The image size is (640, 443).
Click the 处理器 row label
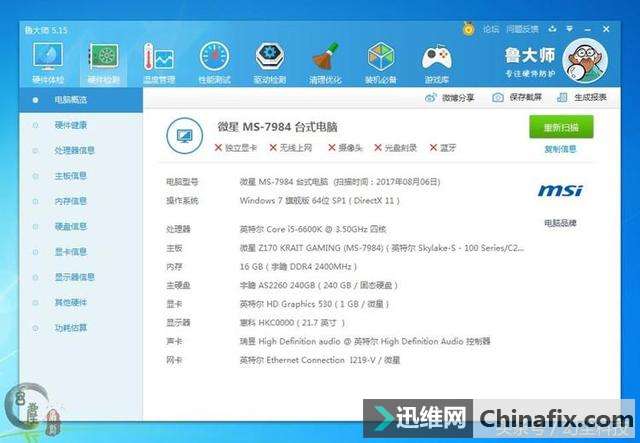[178, 229]
